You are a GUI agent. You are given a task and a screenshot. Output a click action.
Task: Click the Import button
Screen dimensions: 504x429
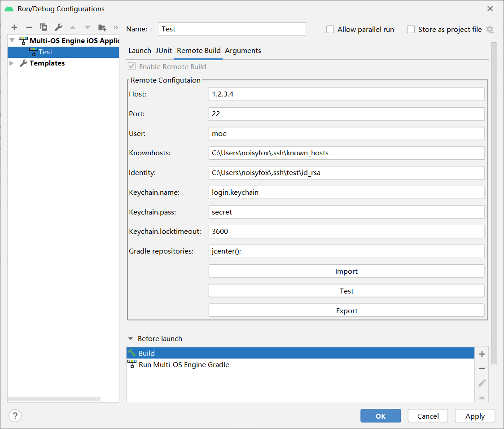[346, 271]
